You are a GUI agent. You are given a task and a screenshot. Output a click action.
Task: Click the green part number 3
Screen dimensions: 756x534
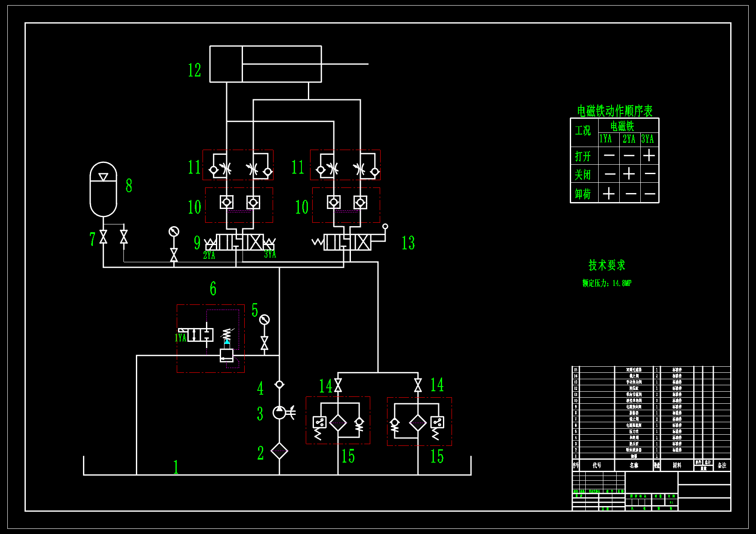[260, 414]
